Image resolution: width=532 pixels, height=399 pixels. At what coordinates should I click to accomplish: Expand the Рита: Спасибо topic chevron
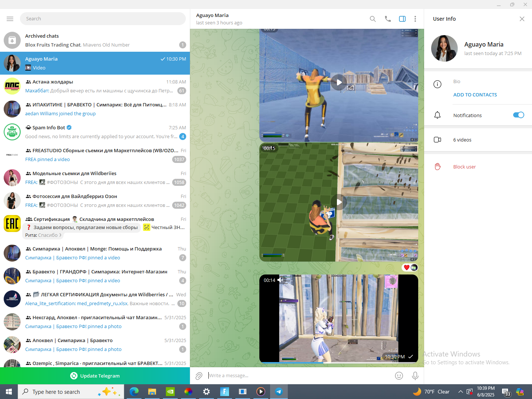click(x=61, y=235)
